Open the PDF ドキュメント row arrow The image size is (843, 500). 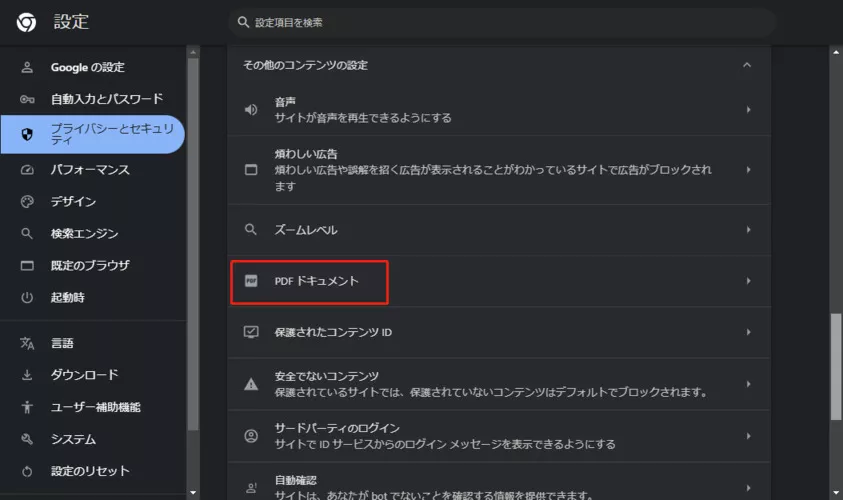(x=748, y=281)
